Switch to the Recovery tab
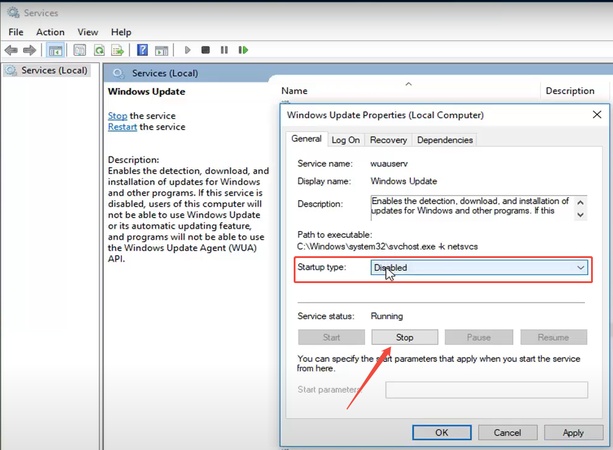 [388, 140]
